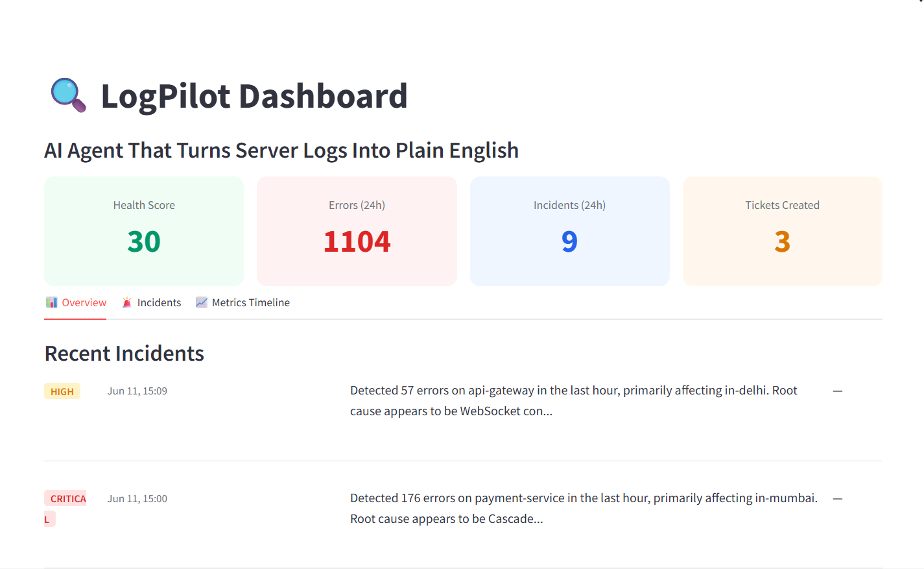Click the line chart icon beside Metrics Timeline
This screenshot has height=569, width=924.
click(x=202, y=302)
